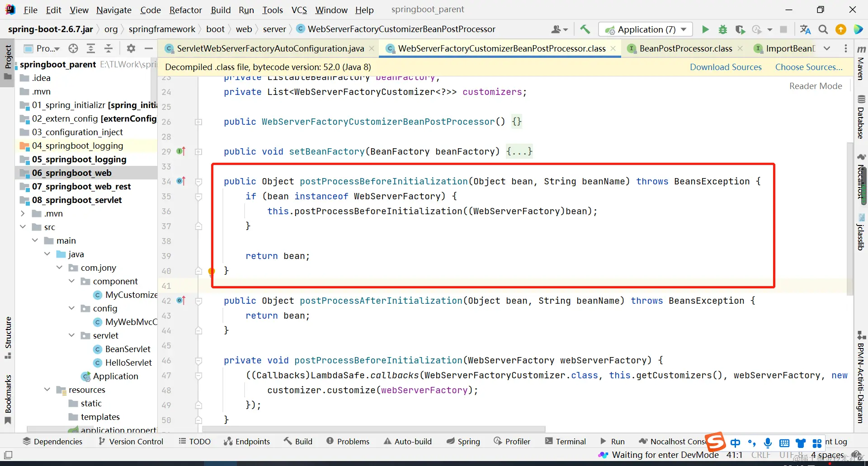The height and width of the screenshot is (466, 868).
Task: Click Download Sources link
Action: tap(726, 67)
